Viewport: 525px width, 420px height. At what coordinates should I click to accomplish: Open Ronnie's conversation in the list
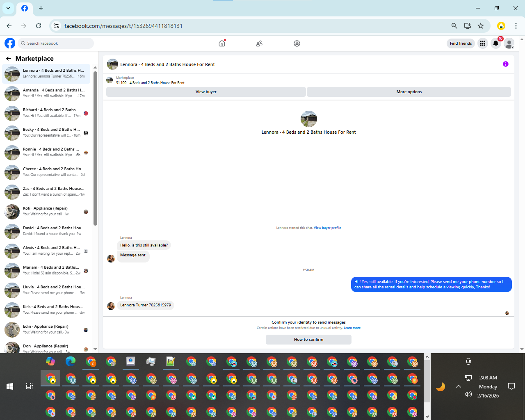[46, 153]
